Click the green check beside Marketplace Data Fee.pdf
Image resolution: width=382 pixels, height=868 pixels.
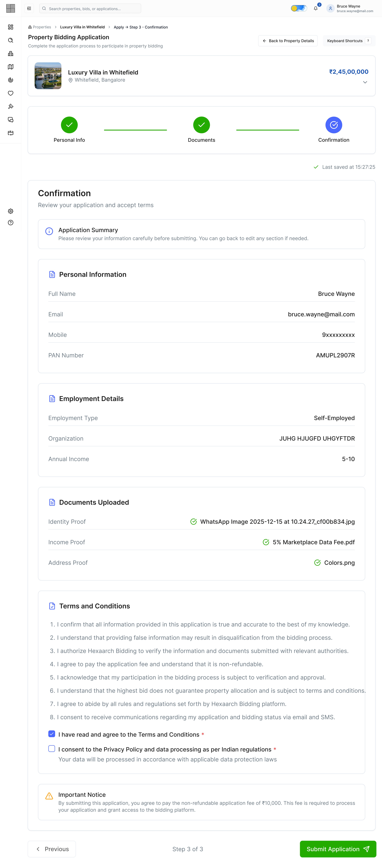tap(266, 542)
